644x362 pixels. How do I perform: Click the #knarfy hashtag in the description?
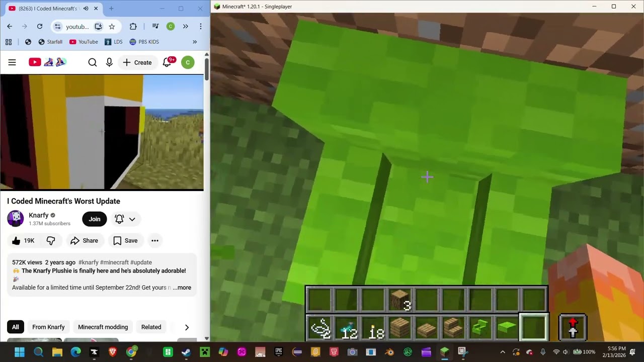point(89,262)
